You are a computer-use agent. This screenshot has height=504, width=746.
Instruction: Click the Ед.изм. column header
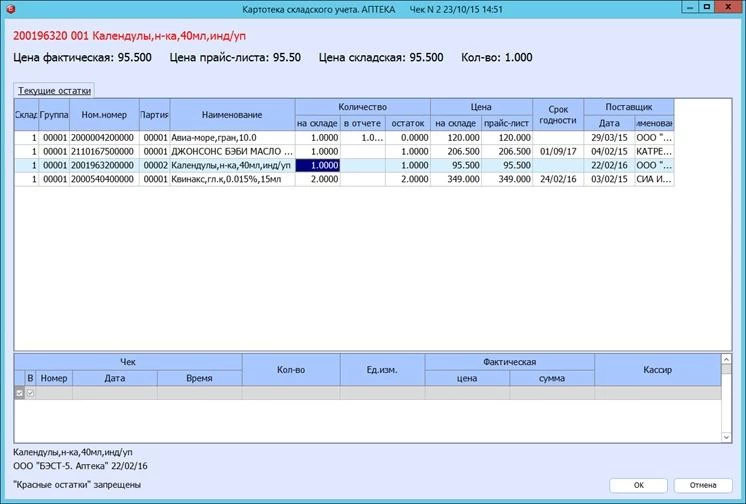[x=382, y=370]
